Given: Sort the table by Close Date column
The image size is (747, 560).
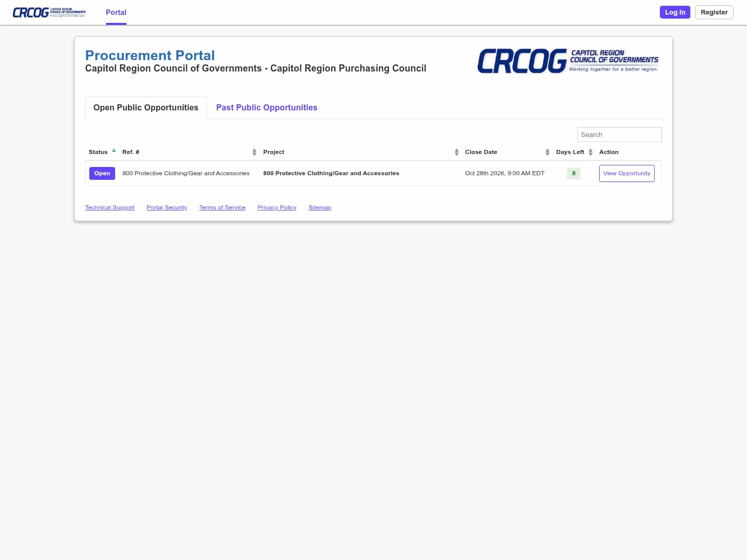Looking at the screenshot, I should click(507, 152).
